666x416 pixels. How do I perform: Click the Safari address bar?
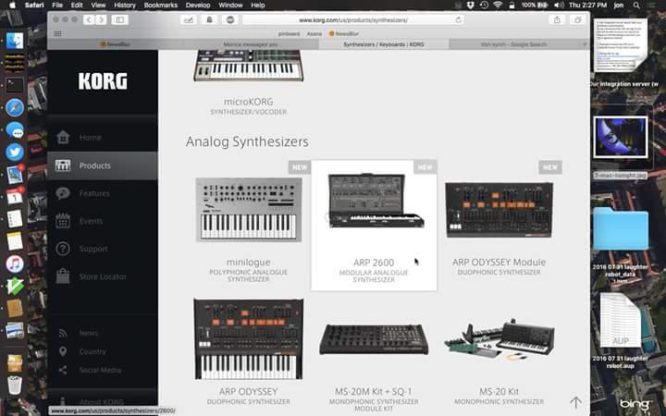click(x=353, y=20)
